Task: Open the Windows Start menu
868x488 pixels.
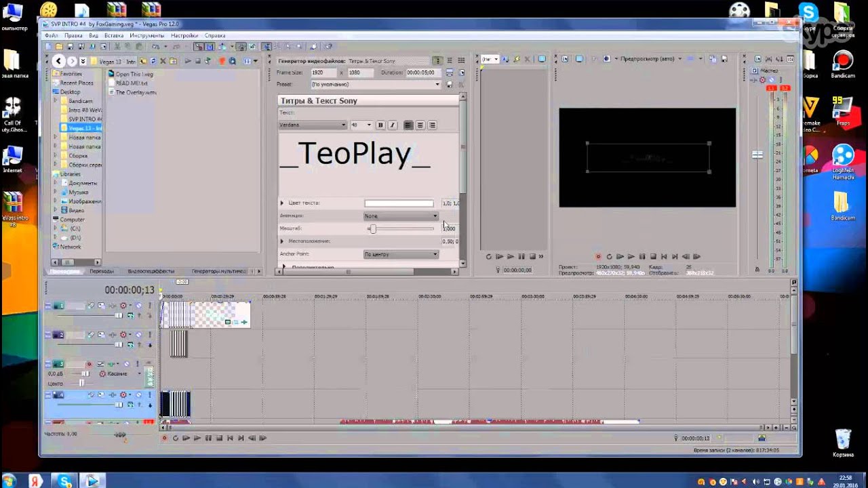Action: pos(9,481)
